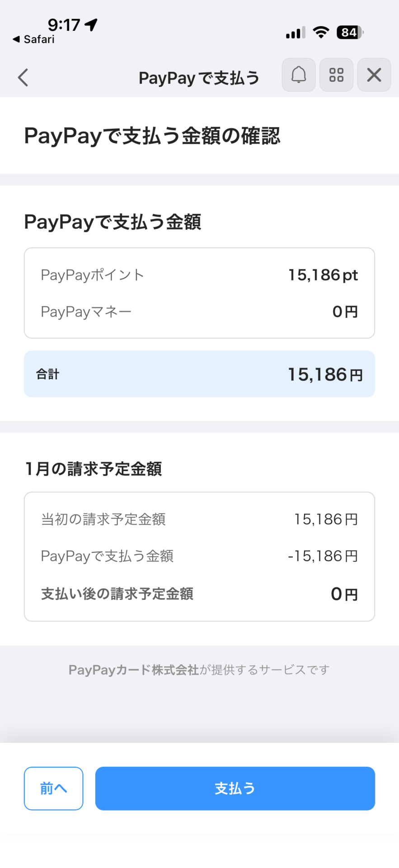Tap the PayPayポイント row
Viewport: 399px width, 868px height.
point(199,275)
